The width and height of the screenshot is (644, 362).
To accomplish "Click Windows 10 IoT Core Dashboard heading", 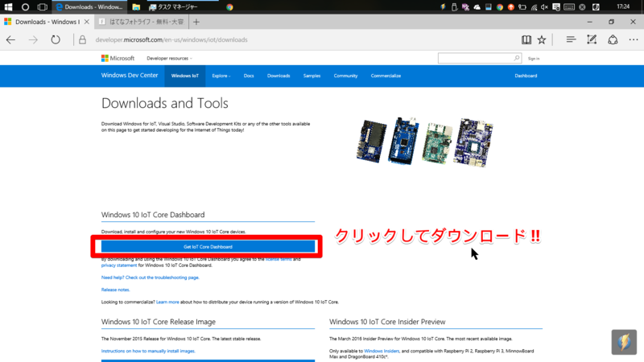I will click(153, 215).
